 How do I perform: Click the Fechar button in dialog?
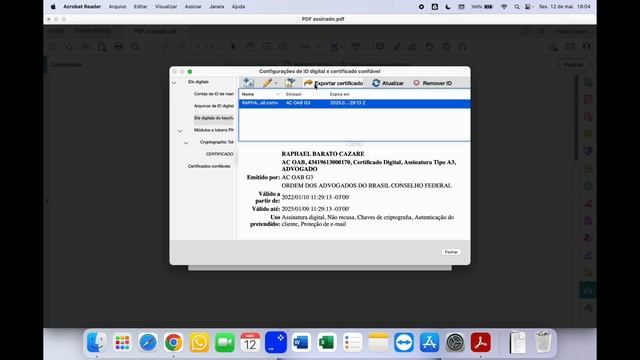(451, 252)
